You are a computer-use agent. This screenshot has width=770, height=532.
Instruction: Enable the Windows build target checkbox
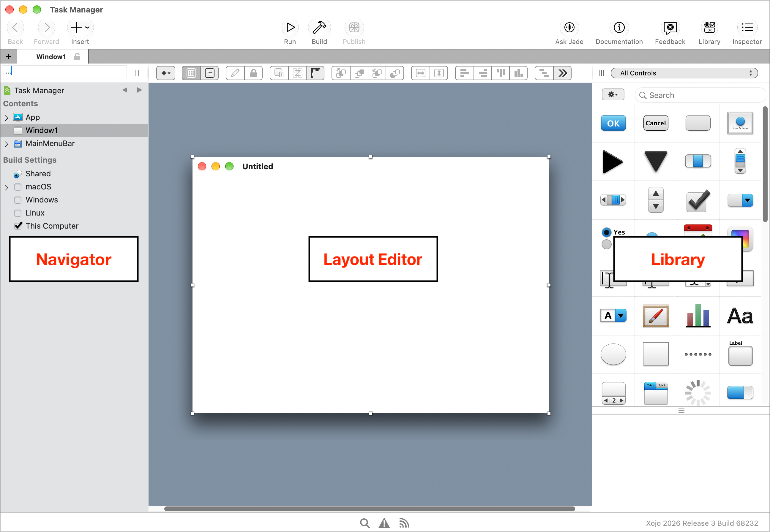pos(18,200)
